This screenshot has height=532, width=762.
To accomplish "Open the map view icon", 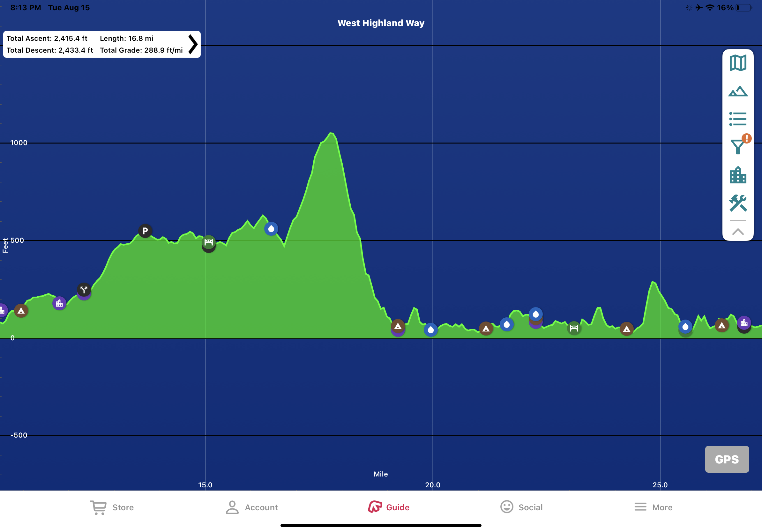I will 737,63.
